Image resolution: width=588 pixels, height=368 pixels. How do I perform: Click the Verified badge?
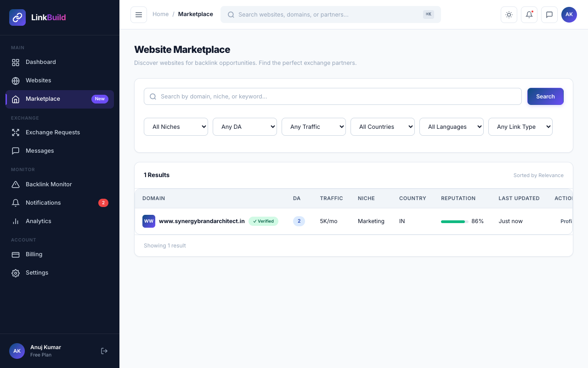tap(263, 221)
